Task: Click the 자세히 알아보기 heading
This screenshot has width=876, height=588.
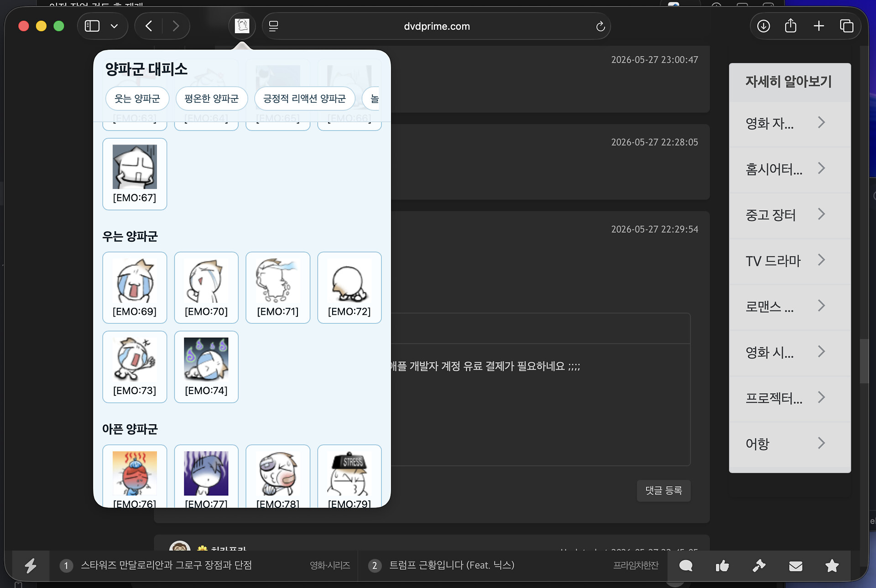Action: click(788, 82)
